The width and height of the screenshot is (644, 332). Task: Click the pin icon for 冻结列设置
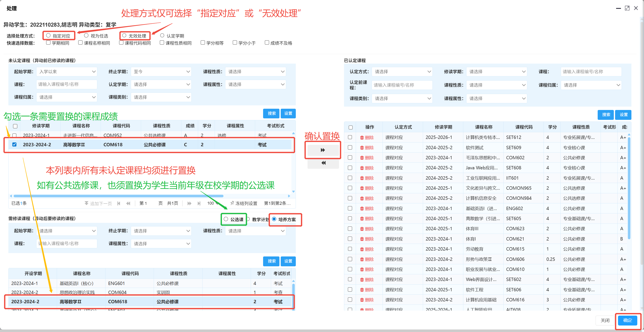(x=232, y=203)
